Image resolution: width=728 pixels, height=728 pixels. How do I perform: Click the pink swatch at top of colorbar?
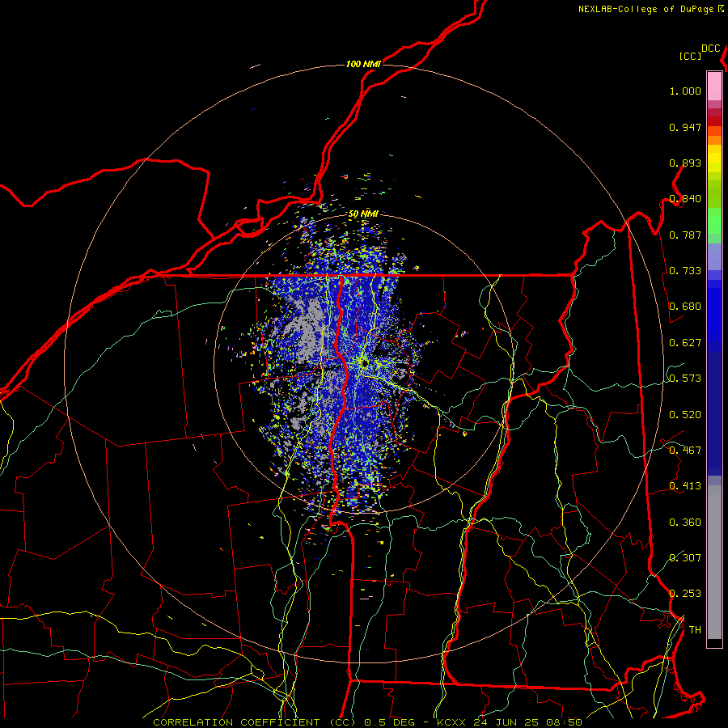pos(714,86)
